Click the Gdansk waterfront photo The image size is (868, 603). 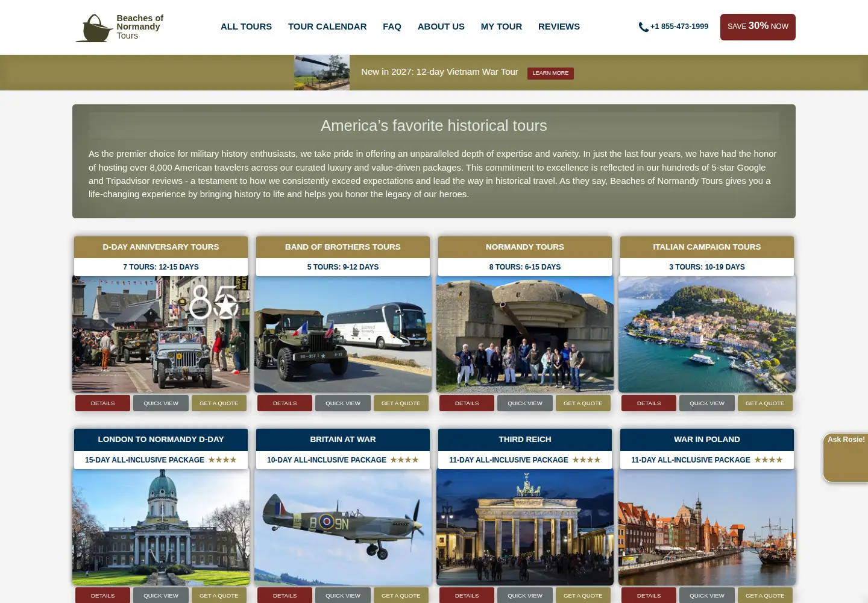[x=707, y=527]
